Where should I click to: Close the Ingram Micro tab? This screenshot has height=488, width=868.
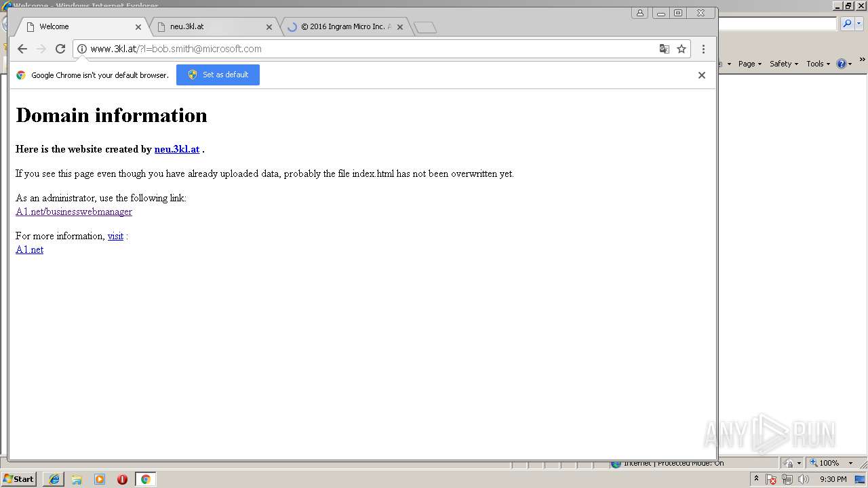click(400, 27)
